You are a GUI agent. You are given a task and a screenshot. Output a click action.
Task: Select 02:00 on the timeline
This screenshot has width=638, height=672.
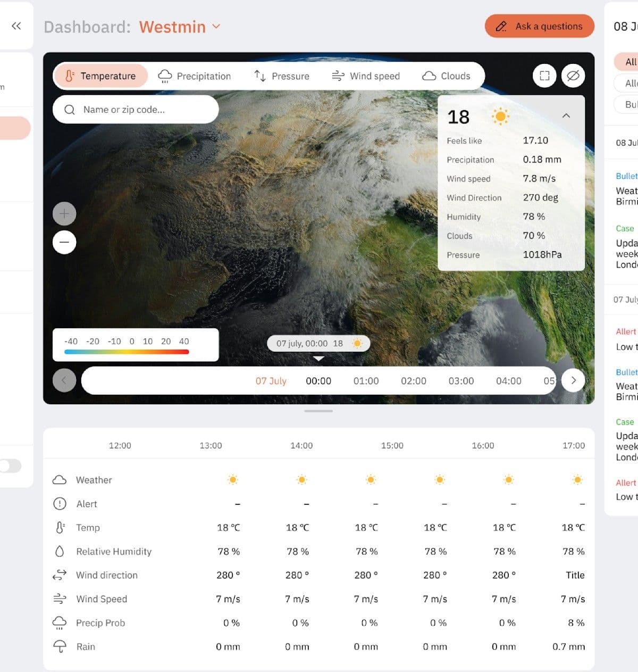coord(414,381)
